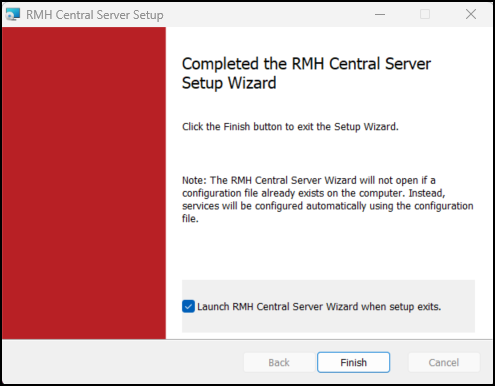The width and height of the screenshot is (495, 386).
Task: Click the disabled Cancel button
Action: 444,362
